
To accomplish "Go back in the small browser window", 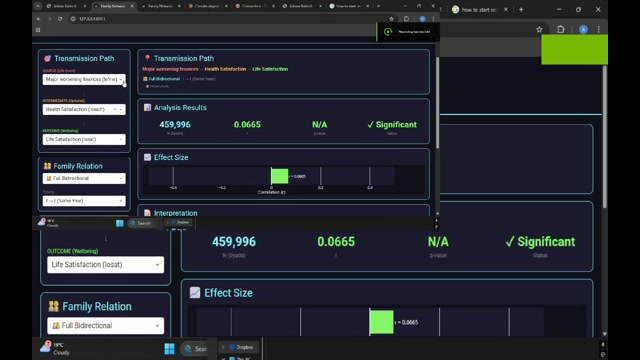I will pos(38,19).
